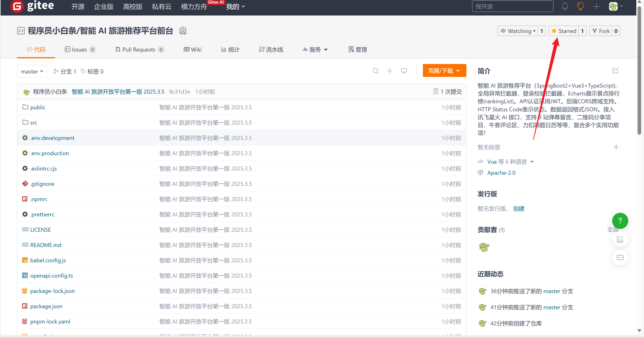Toggle the Starred button
The height and width of the screenshot is (338, 644).
(564, 31)
